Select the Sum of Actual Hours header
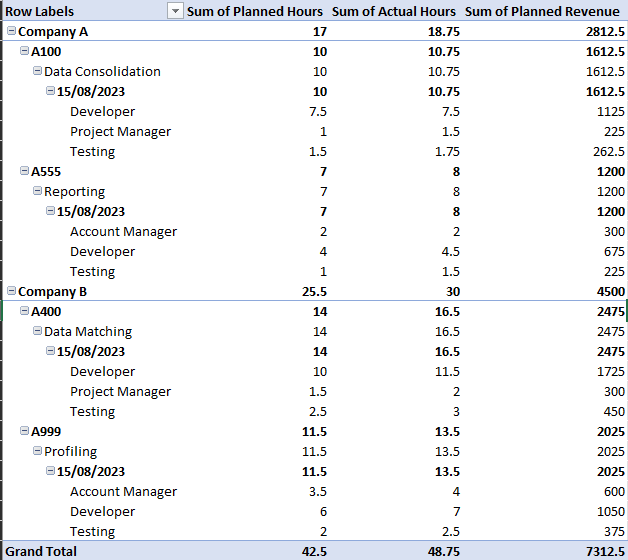 pyautogui.click(x=393, y=11)
